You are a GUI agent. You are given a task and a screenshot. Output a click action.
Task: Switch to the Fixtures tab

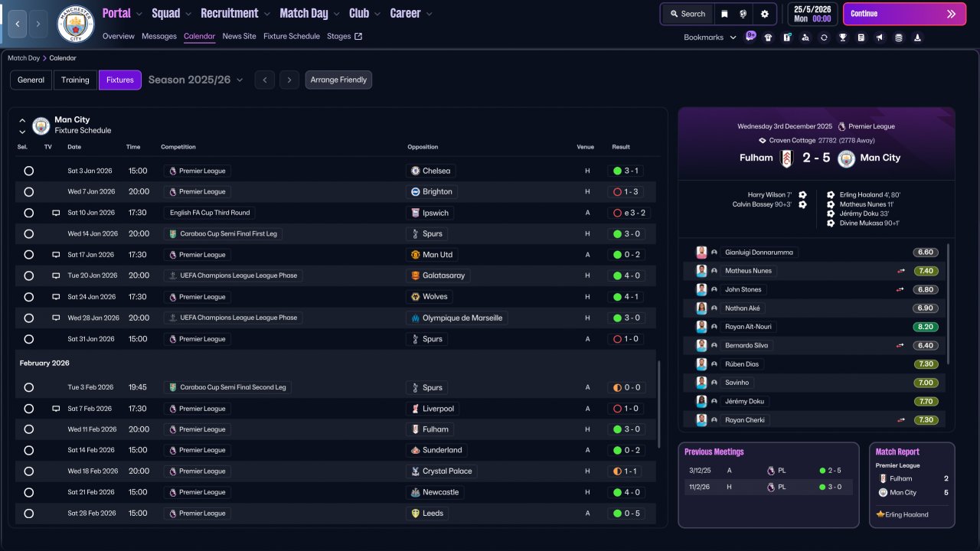[120, 80]
